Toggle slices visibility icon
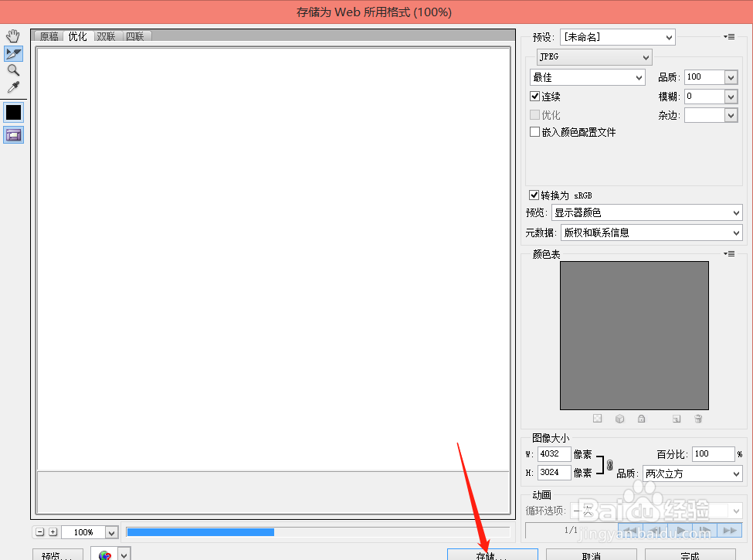This screenshot has height=560, width=753. [x=13, y=135]
